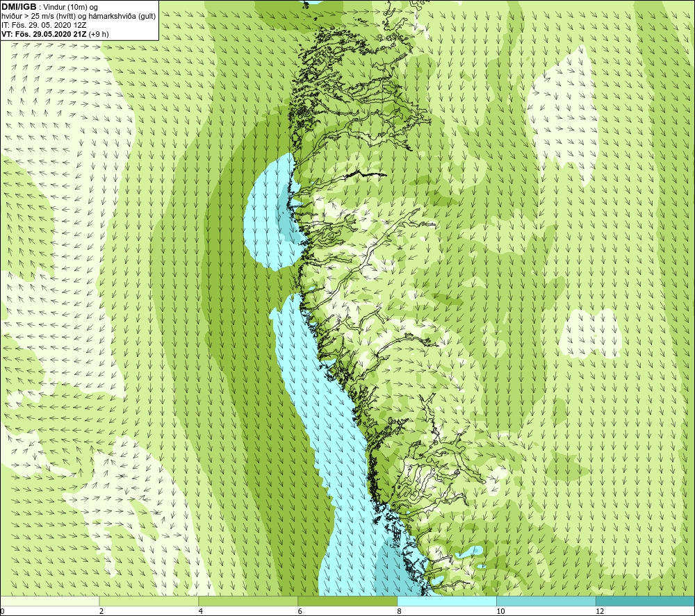
Task: Click the "VT: Fös. 29.05.2020 21Z" valid time
Action: point(44,33)
